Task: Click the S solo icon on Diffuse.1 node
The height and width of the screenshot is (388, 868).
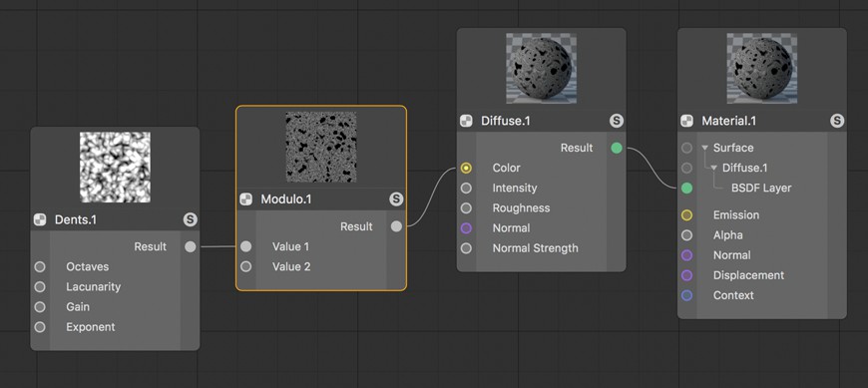Action: click(617, 121)
